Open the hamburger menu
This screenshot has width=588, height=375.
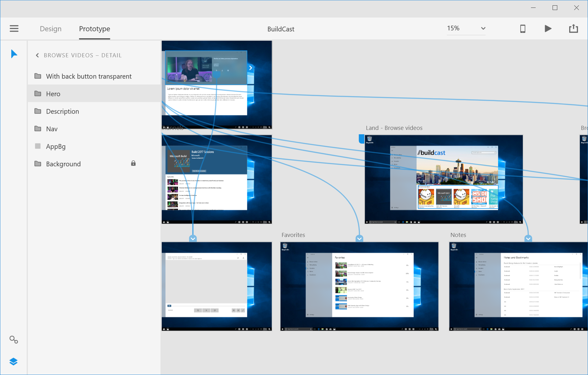14,28
